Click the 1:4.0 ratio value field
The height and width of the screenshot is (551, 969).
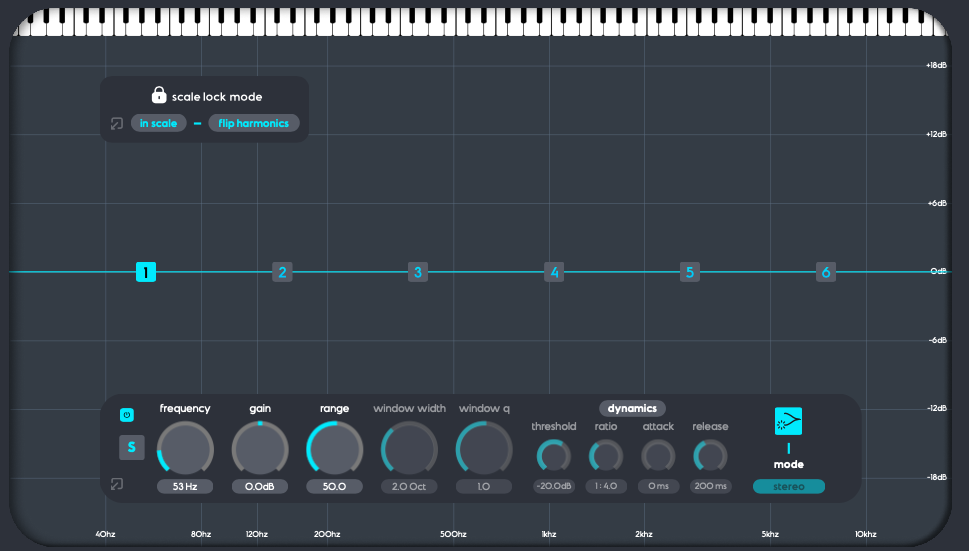[x=606, y=486]
